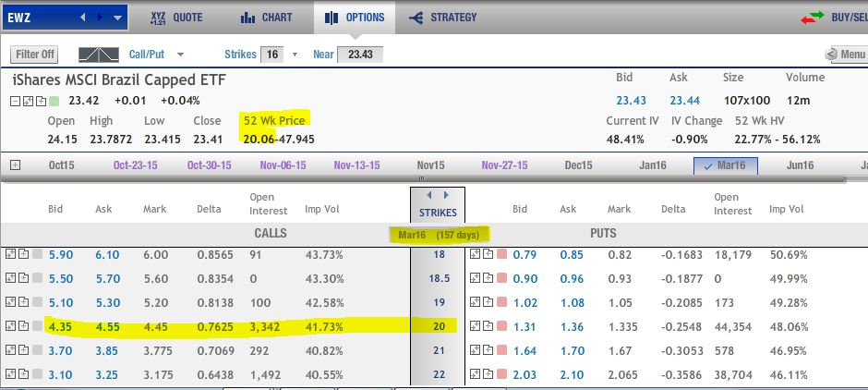Click the Near price field 23.43

coord(360,55)
